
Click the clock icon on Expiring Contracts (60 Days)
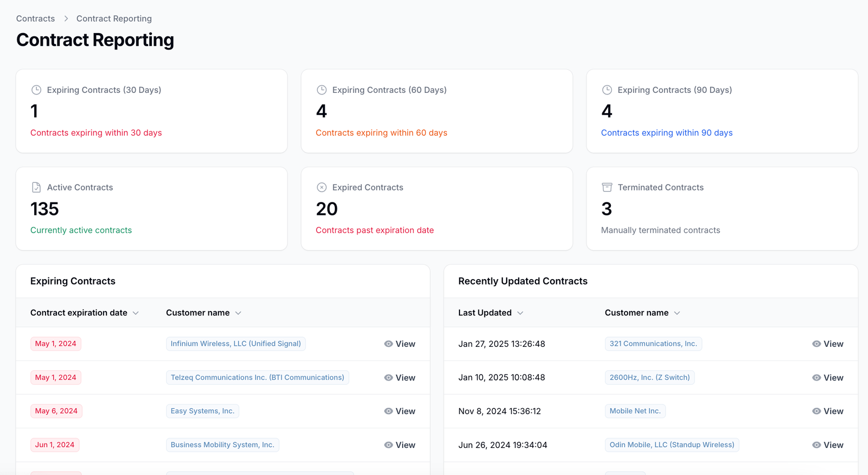[x=322, y=90]
